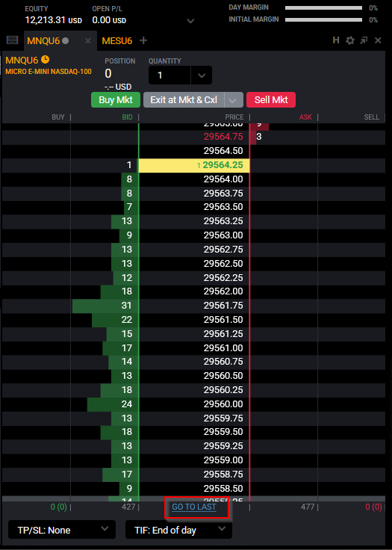Click the grey status dot on MNQU6 tab

65,40
